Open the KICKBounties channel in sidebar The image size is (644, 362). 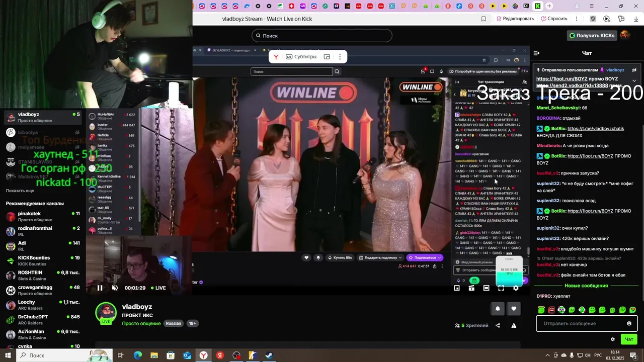43,261
